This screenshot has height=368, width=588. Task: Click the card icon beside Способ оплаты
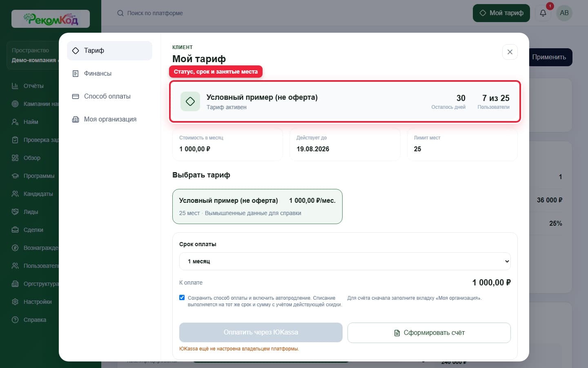(x=76, y=96)
